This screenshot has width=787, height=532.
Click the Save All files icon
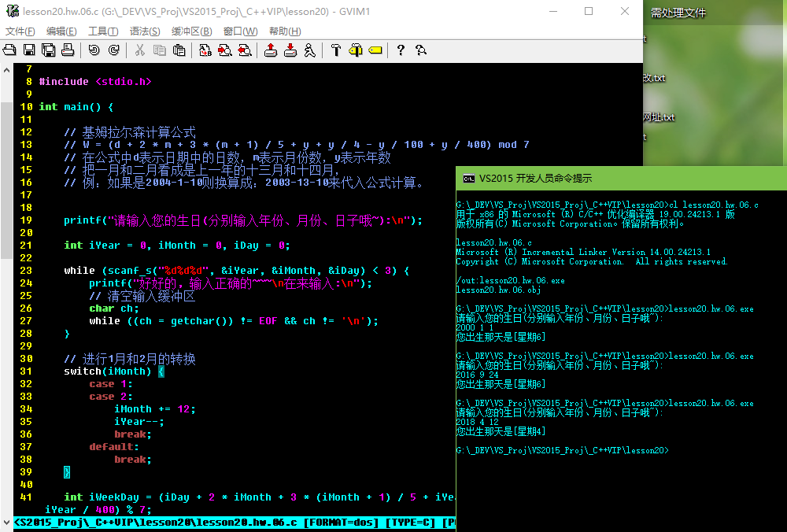[x=48, y=50]
